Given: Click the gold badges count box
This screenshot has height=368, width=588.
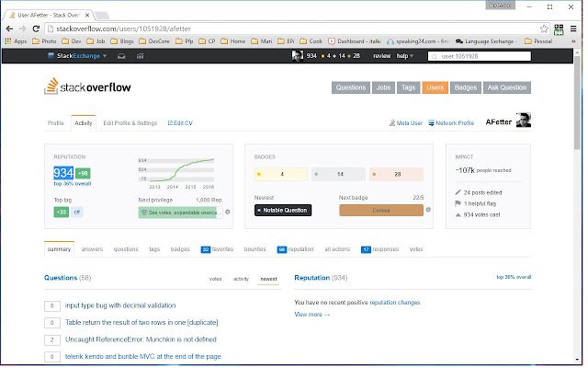Looking at the screenshot, I should tap(281, 174).
